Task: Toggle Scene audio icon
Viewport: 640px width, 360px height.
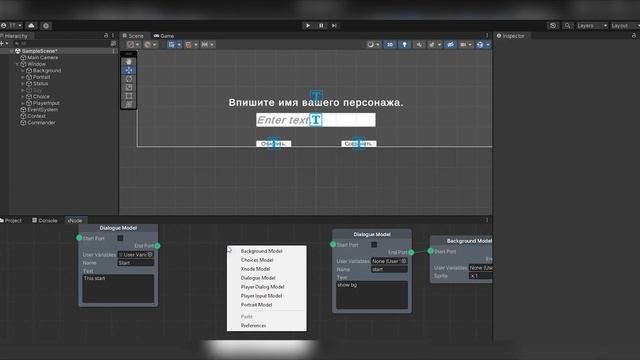Action: [419, 44]
